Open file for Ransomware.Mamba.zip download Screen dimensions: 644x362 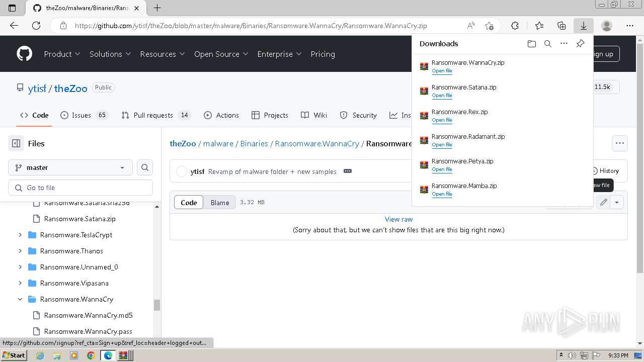pos(442,194)
